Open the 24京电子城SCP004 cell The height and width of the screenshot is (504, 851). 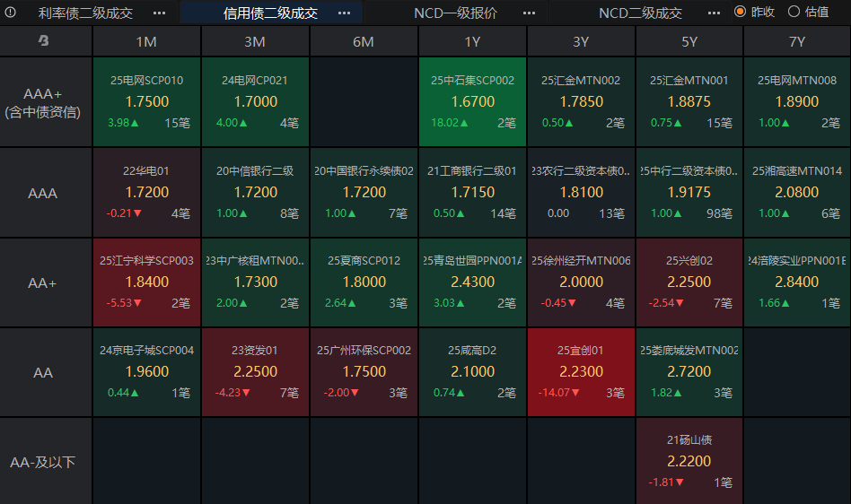pos(146,372)
